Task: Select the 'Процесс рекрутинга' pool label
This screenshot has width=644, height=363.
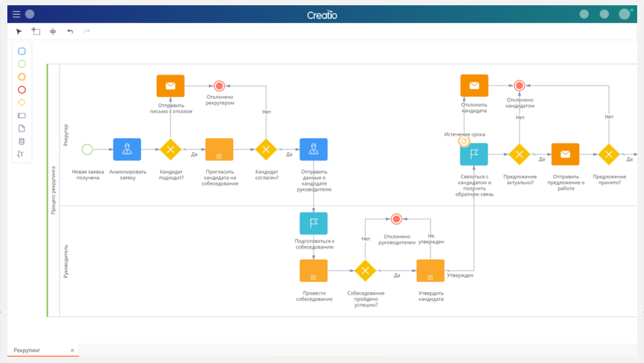Action: (54, 191)
